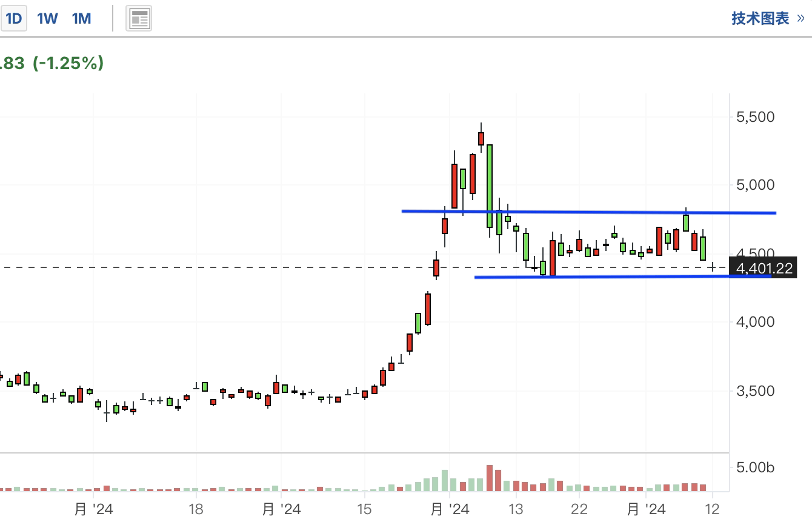The width and height of the screenshot is (812, 519).
Task: Switch to the 1W timeframe
Action: [47, 19]
